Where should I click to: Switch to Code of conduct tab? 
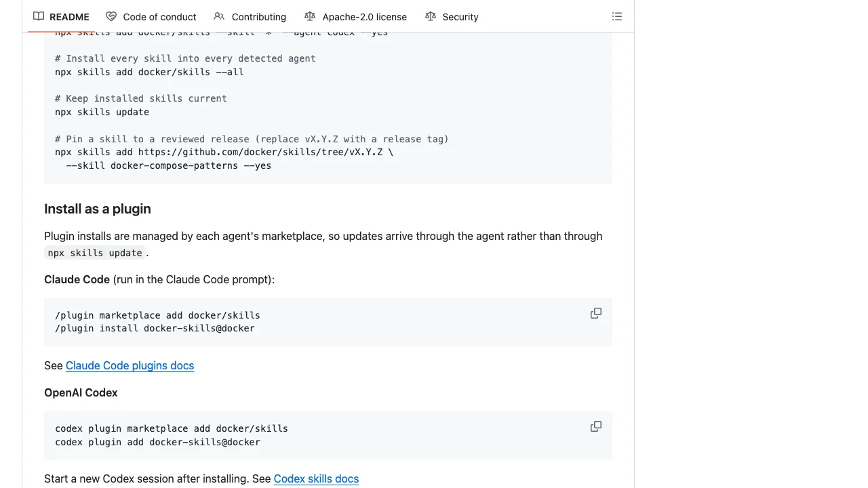[151, 16]
